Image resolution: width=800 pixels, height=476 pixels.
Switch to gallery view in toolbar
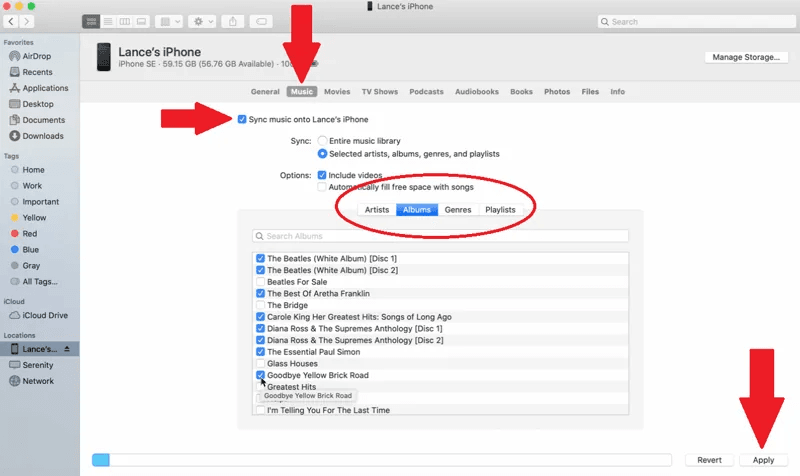point(141,21)
